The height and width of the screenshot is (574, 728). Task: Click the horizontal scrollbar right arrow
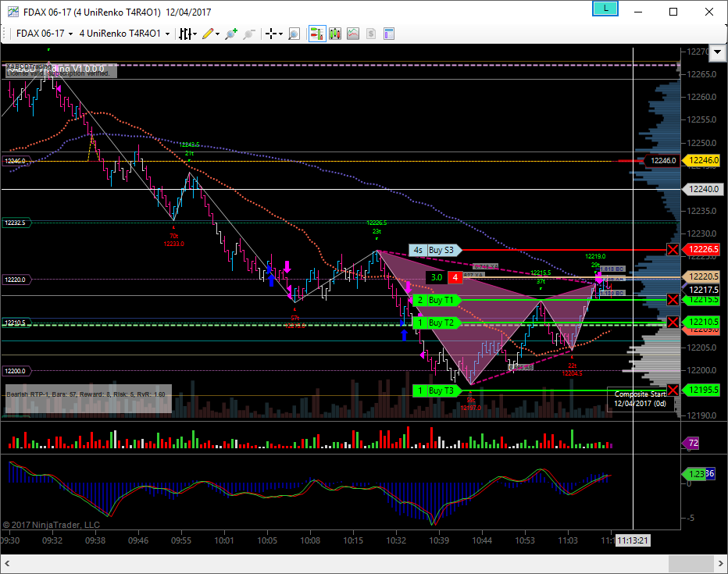pos(721,564)
